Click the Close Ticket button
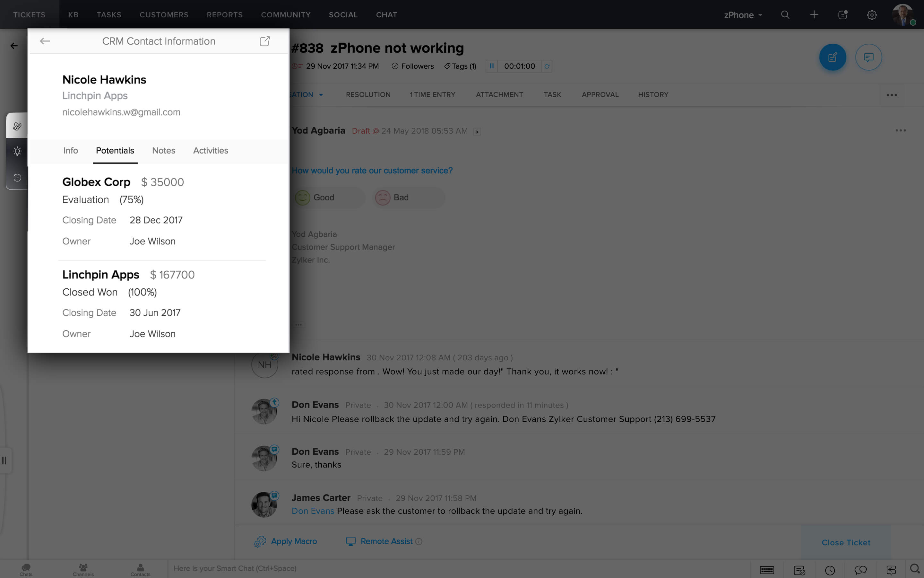The image size is (924, 578). click(x=846, y=542)
